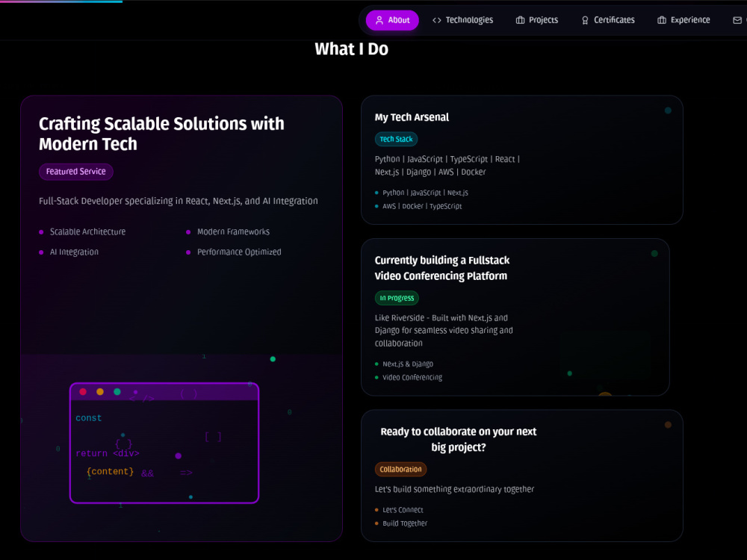Click the green dot in code window

(x=117, y=391)
